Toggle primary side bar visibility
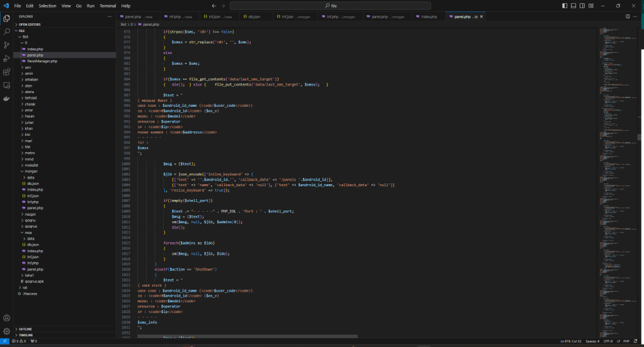 [x=566, y=6]
